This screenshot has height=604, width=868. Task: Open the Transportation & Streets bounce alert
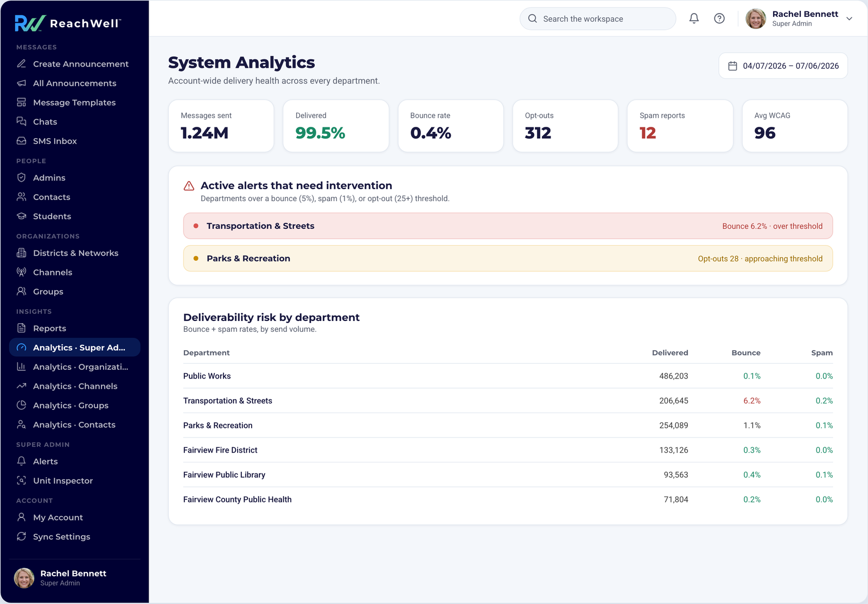coord(508,226)
